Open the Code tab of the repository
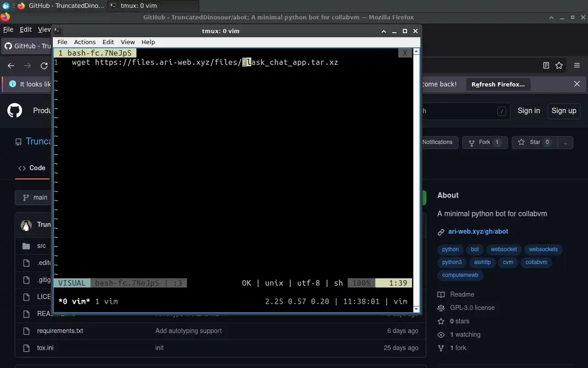The height and width of the screenshot is (368, 588). 32,168
